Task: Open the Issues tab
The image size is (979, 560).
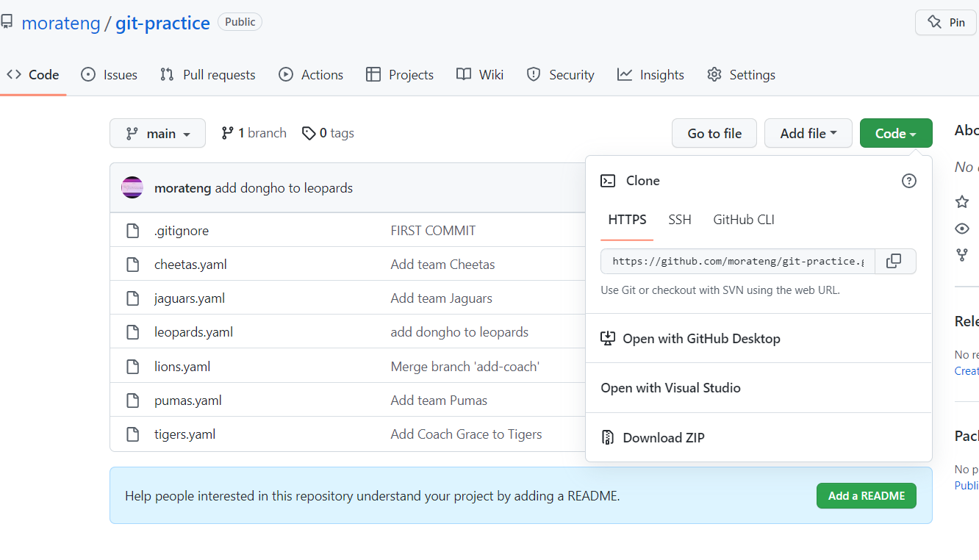Action: click(x=110, y=75)
